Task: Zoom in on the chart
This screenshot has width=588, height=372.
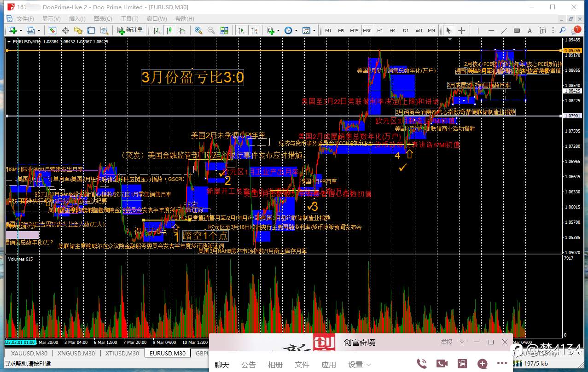Action: pyautogui.click(x=198, y=30)
